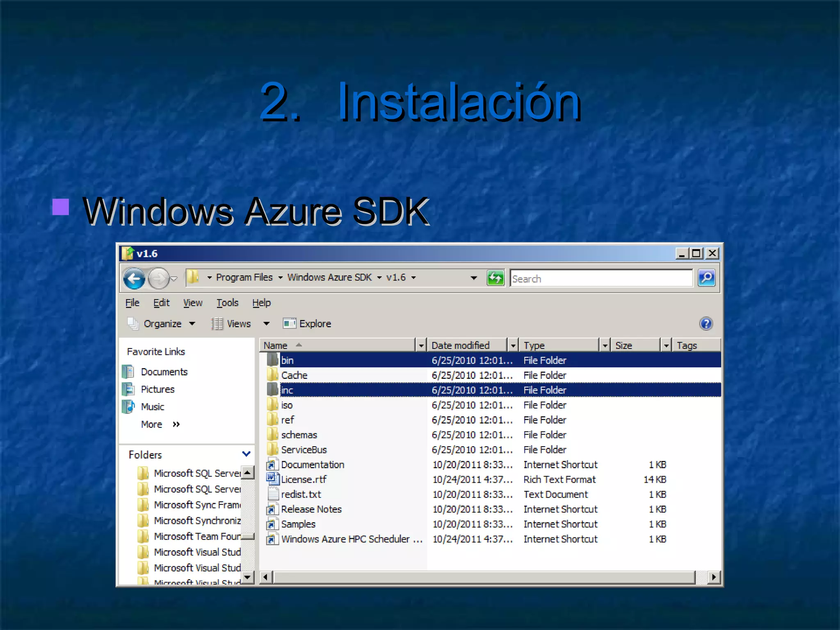The width and height of the screenshot is (840, 630).
Task: Open the View menu
Action: (192, 303)
